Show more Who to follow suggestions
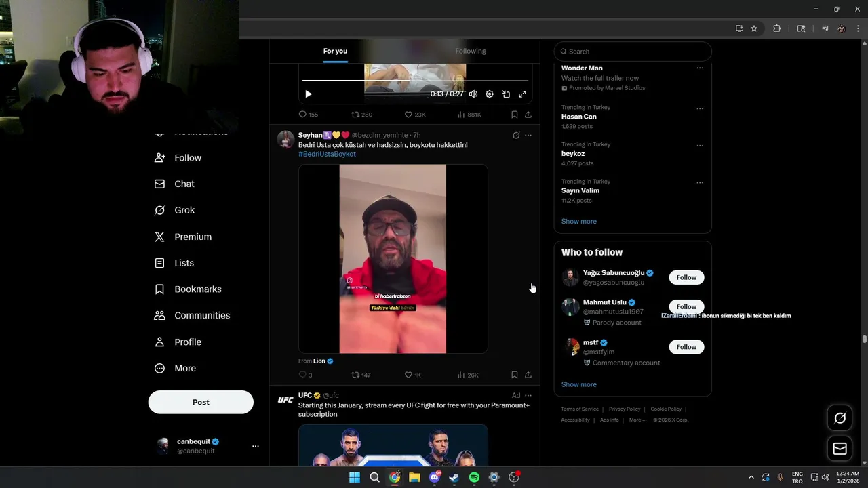This screenshot has width=868, height=488. point(578,384)
